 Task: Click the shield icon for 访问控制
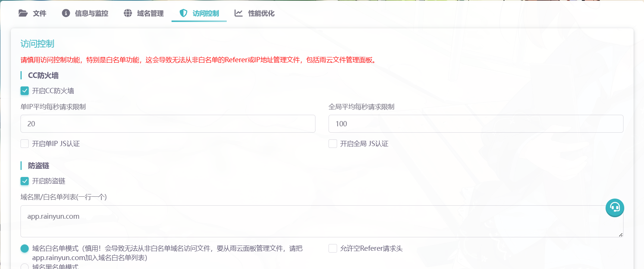(183, 13)
